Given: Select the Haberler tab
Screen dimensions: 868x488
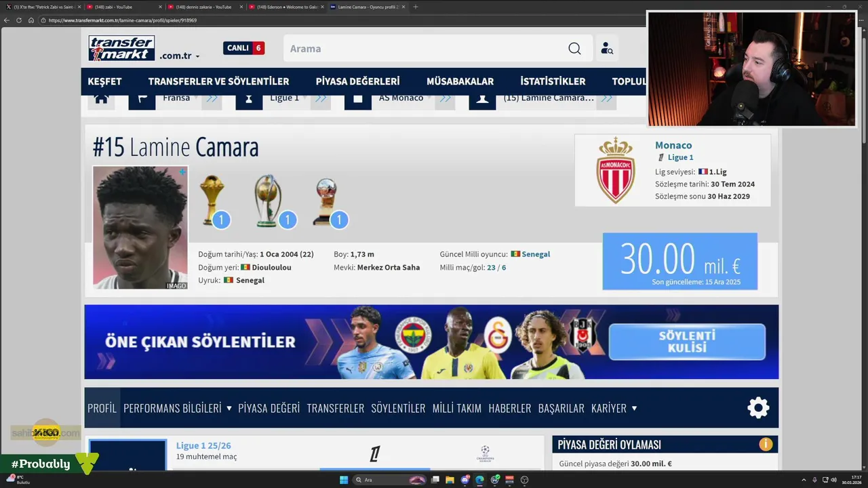Looking at the screenshot, I should (x=509, y=408).
